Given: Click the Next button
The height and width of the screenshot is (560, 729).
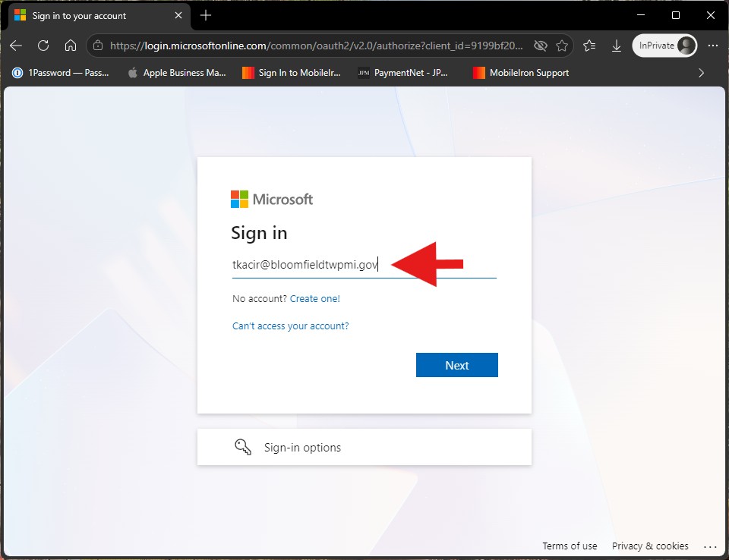Looking at the screenshot, I should tap(456, 365).
